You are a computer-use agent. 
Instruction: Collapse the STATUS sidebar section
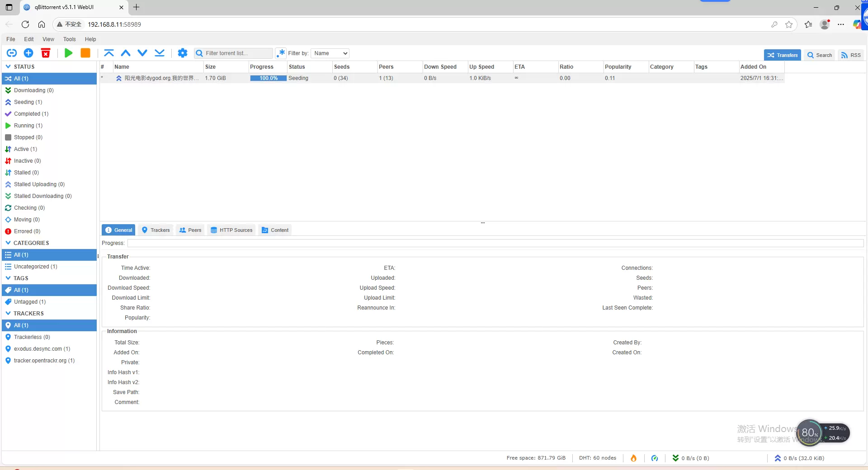pyautogui.click(x=8, y=67)
